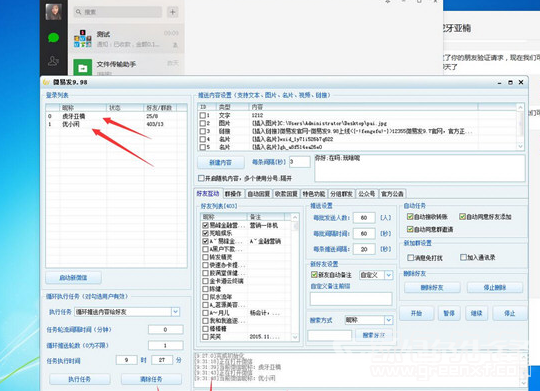The height and width of the screenshot is (391, 540).
Task: Tick checkbox for content row 3 链接
Action: [203, 131]
